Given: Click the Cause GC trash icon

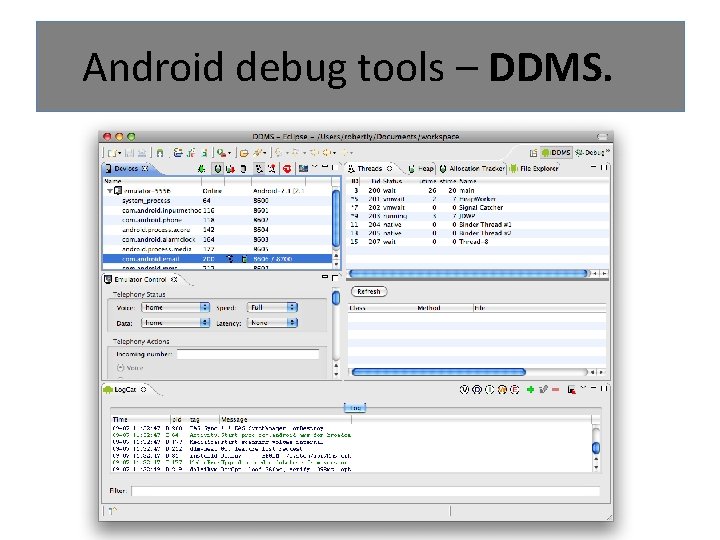Looking at the screenshot, I should pyautogui.click(x=243, y=169).
